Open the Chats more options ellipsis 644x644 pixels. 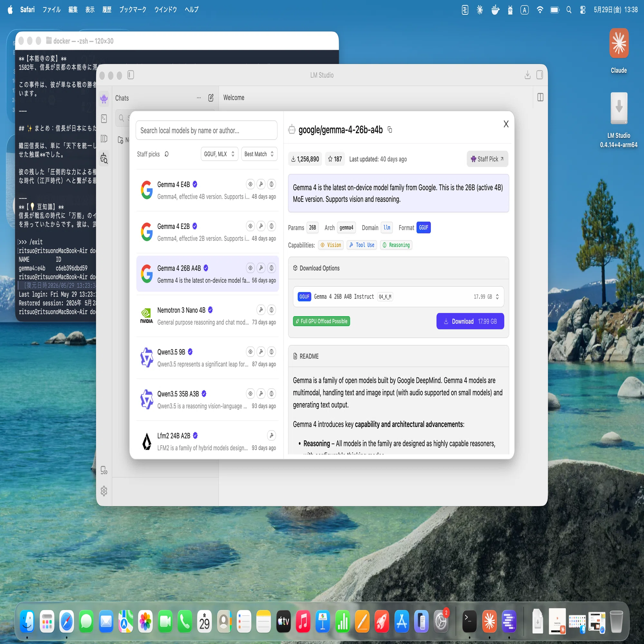tap(199, 98)
